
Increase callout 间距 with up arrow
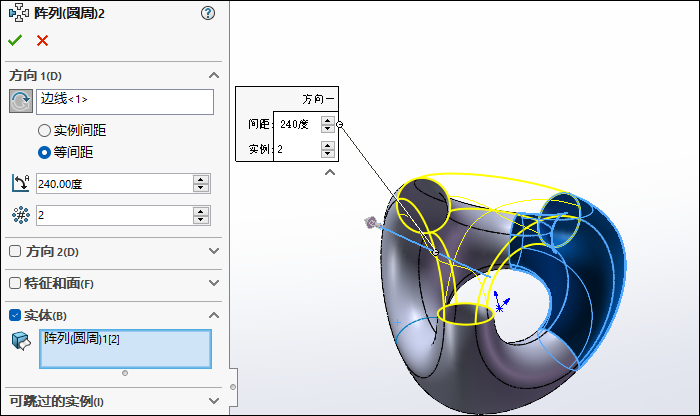(x=328, y=120)
